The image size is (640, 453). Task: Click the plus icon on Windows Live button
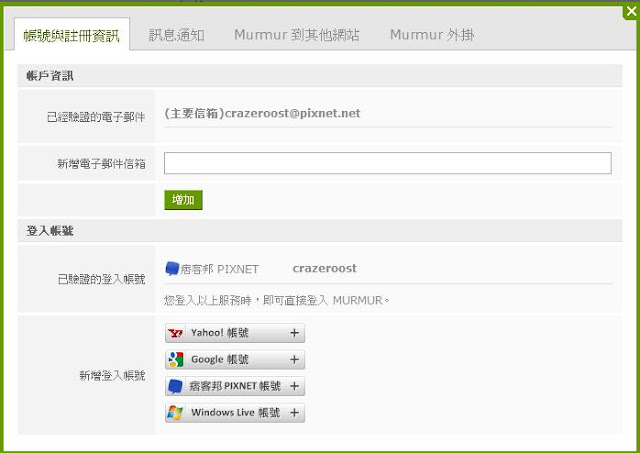[295, 413]
